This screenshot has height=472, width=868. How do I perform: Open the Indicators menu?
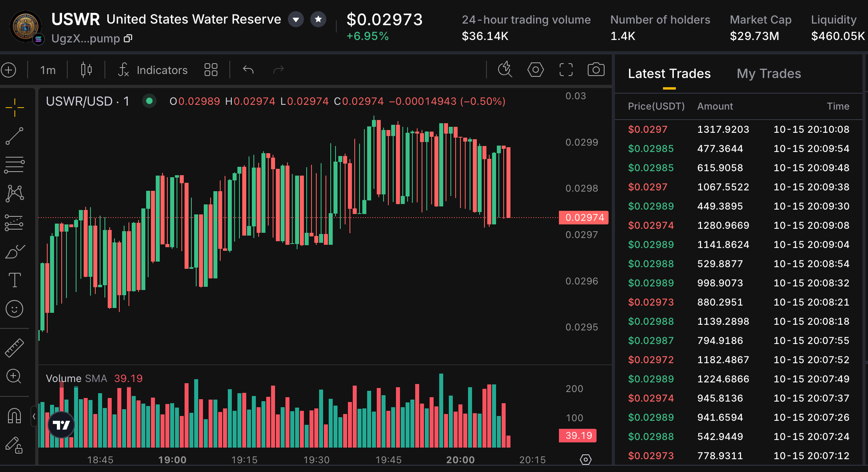pos(153,70)
